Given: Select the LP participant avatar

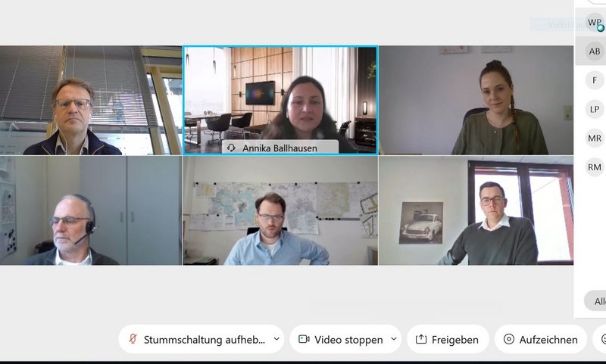Looking at the screenshot, I should [595, 109].
